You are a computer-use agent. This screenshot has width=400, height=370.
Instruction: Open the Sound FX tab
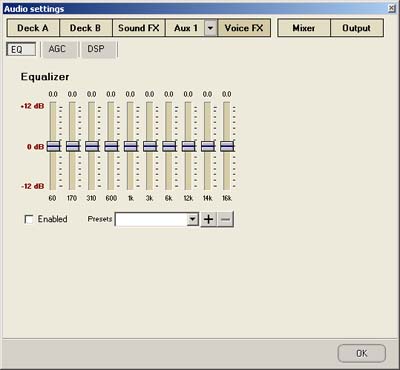pos(139,28)
